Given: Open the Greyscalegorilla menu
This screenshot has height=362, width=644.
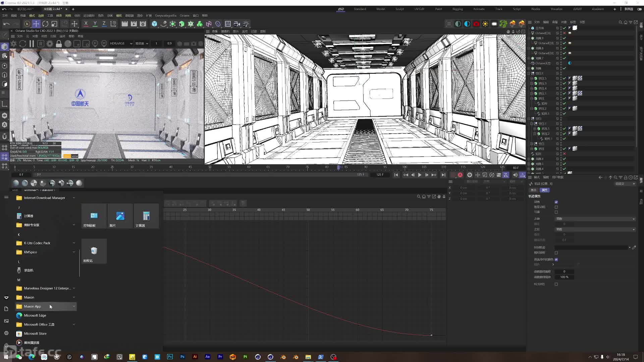Looking at the screenshot, I should pyautogui.click(x=166, y=15).
